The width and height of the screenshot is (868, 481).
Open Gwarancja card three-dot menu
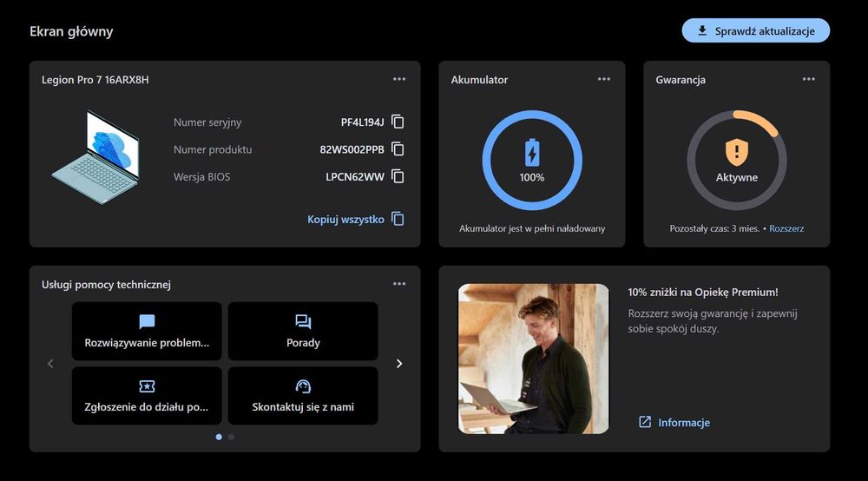pos(809,79)
